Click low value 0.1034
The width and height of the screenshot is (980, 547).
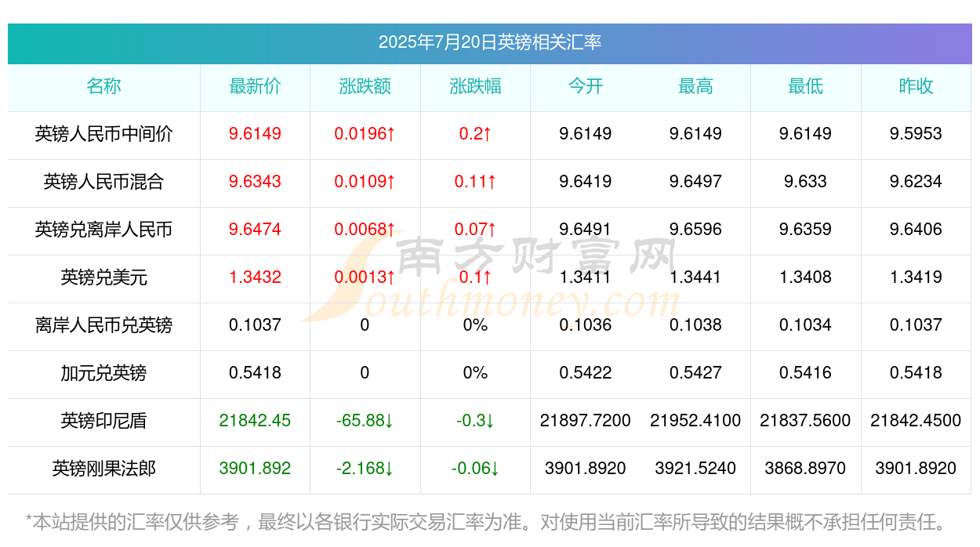[805, 325]
